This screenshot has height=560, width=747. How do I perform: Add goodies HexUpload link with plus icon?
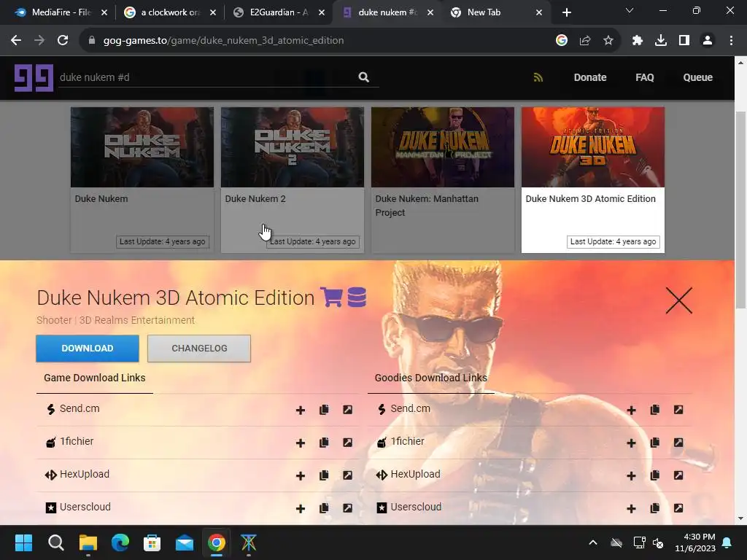pos(631,475)
